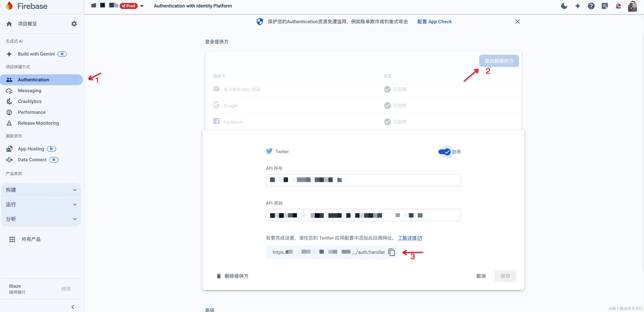
Task: Click 添加新提供方 button
Action: point(499,61)
